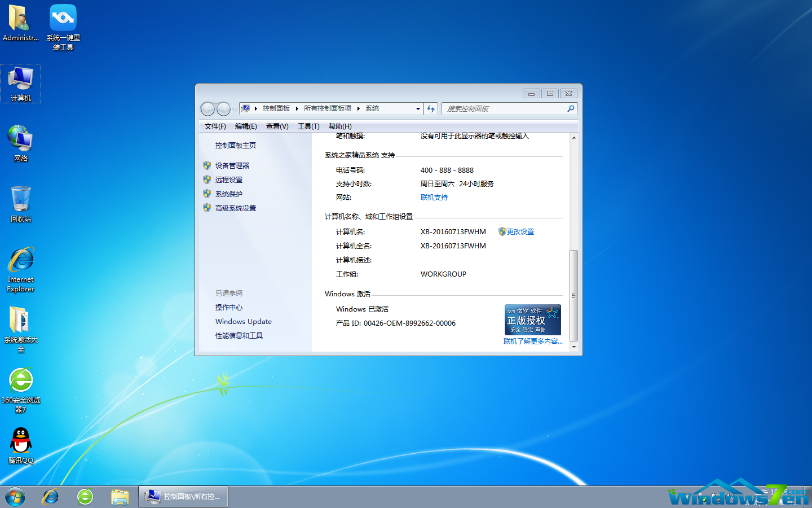Launch Internet Explorer from the taskbar
The image size is (812, 508).
pos(50,497)
